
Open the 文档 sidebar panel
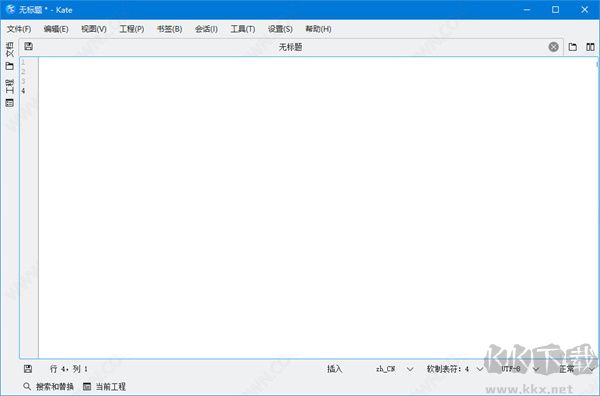click(10, 56)
